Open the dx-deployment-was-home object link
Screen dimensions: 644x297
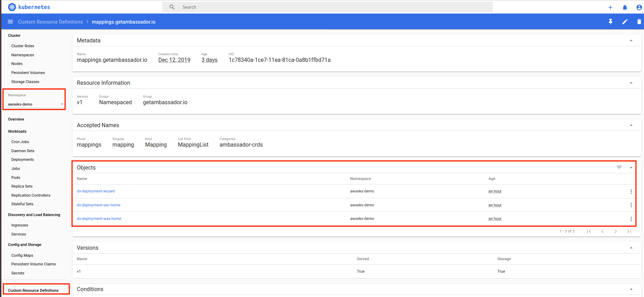[99, 219]
